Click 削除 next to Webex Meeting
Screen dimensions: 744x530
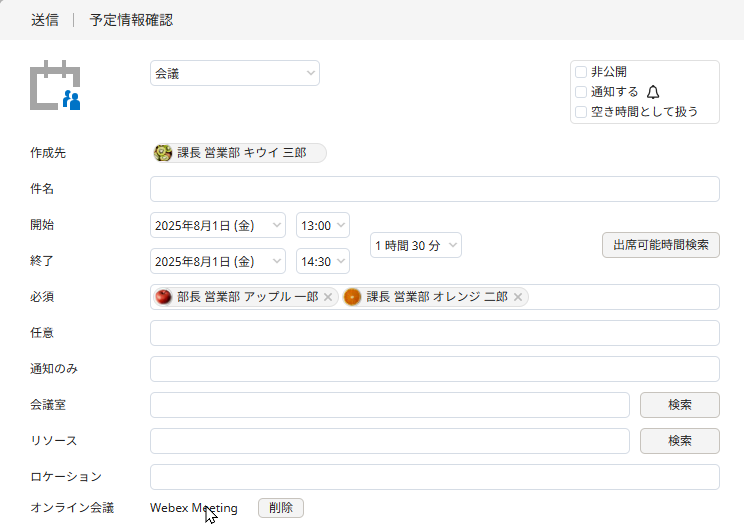pos(281,508)
